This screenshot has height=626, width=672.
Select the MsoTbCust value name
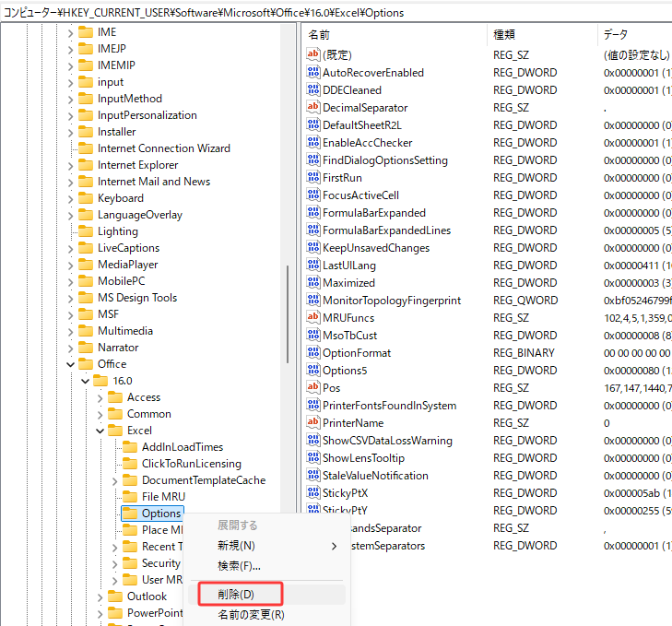349,336
